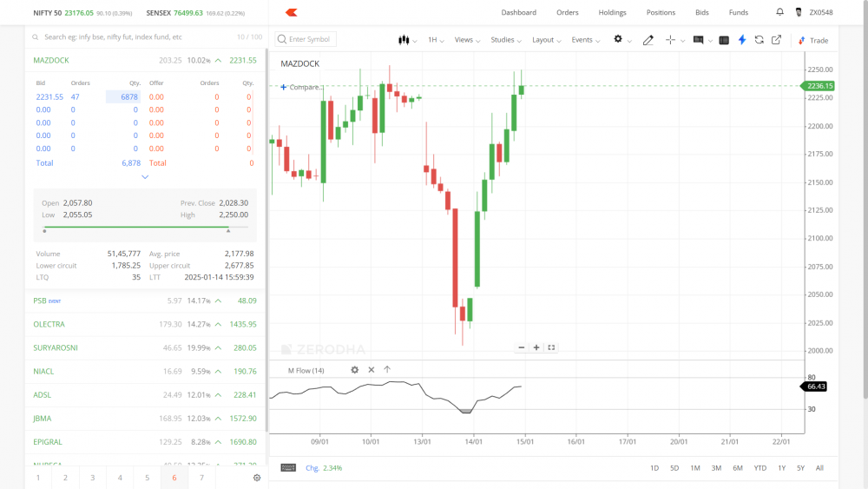Screen dimensions: 868x489
Task: Remove the M Flow study
Action: [372, 370]
